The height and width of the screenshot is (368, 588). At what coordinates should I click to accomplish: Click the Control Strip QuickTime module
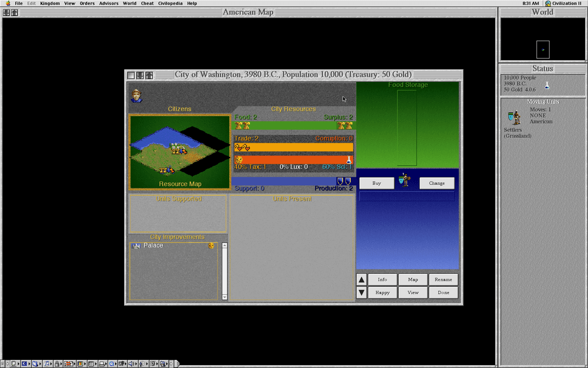112,364
